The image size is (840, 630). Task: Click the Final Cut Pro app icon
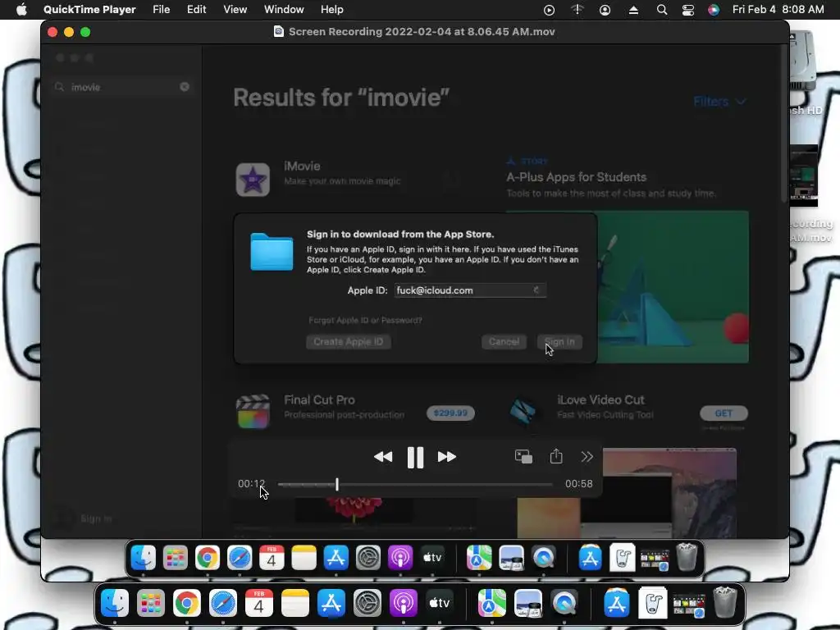[x=253, y=412]
